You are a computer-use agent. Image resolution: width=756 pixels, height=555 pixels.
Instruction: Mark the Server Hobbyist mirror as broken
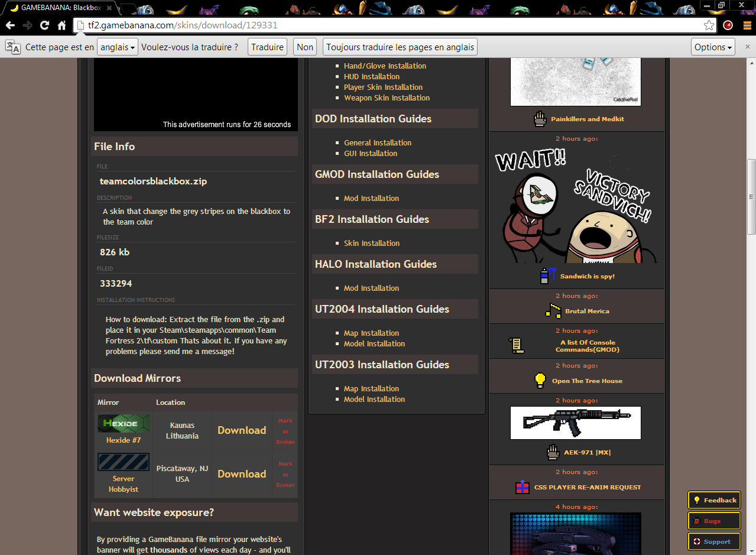285,474
